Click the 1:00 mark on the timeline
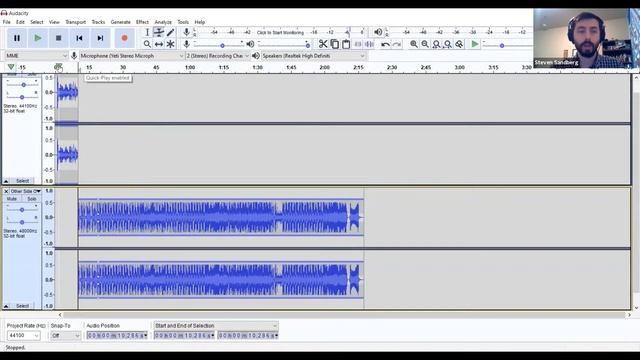 190,67
